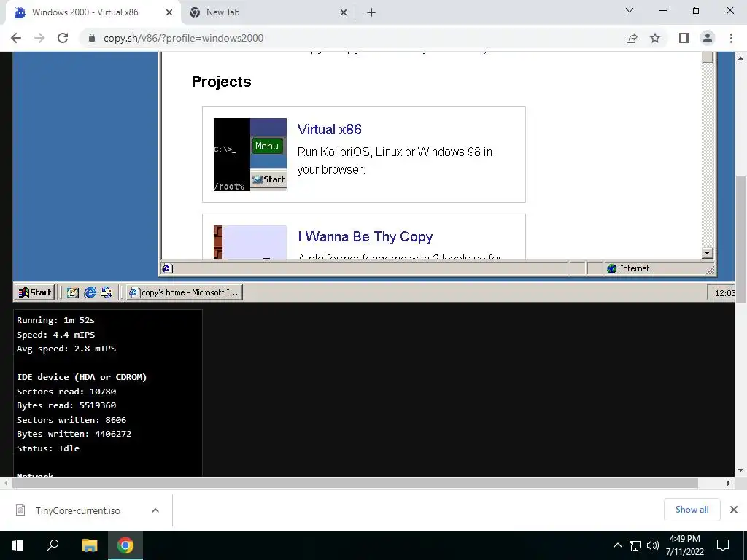Open the Virtual x86 project link
Screen dimensions: 747x560
[329, 129]
